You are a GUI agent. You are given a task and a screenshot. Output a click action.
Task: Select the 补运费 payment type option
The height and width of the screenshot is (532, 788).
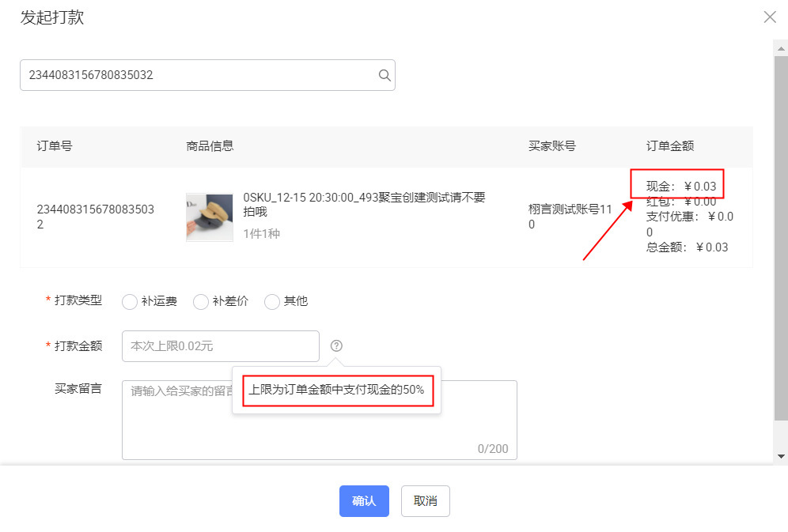[x=129, y=301]
